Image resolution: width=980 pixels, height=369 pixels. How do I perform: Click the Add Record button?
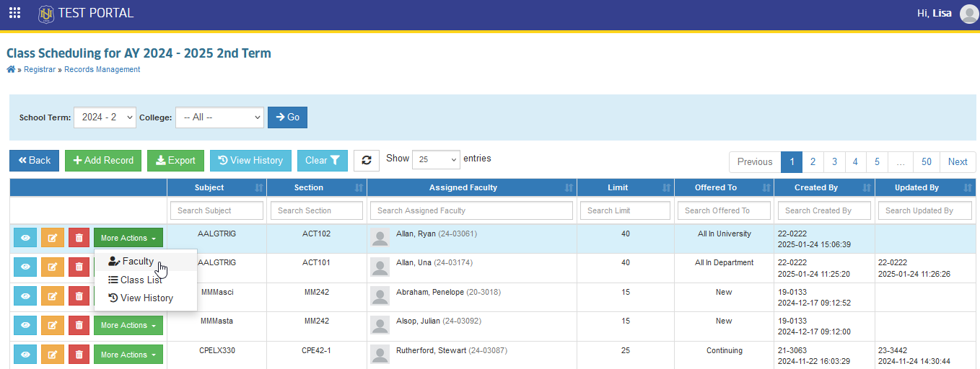(103, 161)
